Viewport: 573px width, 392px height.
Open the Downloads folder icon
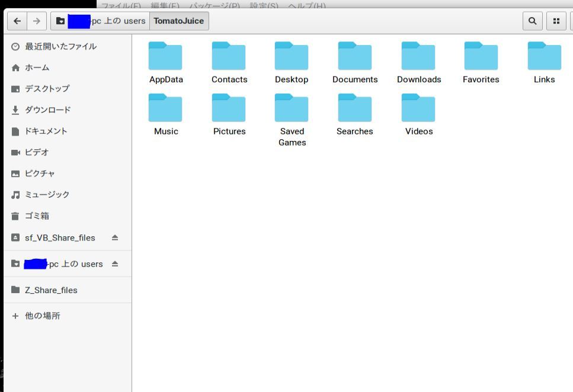418,57
